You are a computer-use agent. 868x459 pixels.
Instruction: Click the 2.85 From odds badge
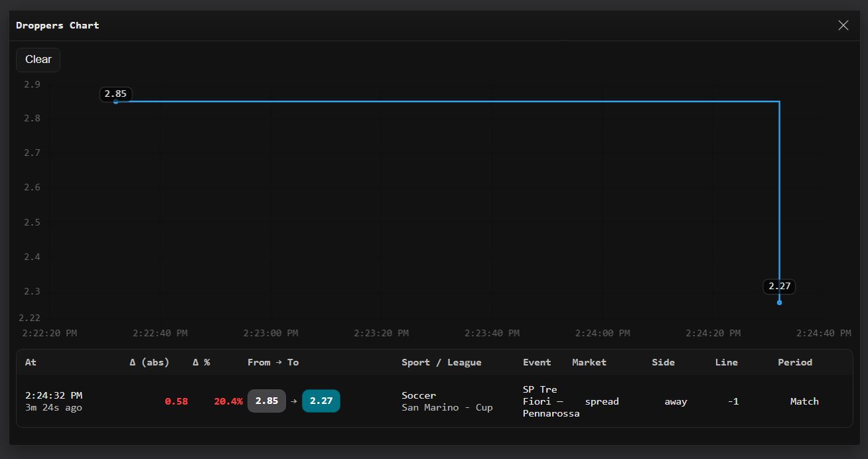[x=267, y=401]
